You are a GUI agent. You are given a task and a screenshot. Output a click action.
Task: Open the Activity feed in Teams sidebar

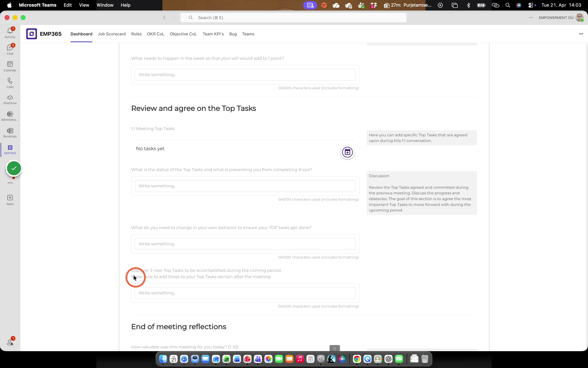coord(10,33)
